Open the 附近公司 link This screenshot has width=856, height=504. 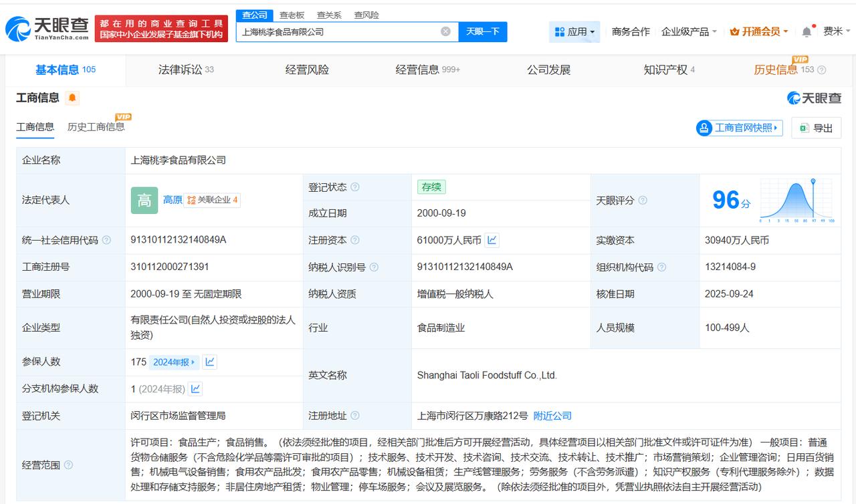552,416
